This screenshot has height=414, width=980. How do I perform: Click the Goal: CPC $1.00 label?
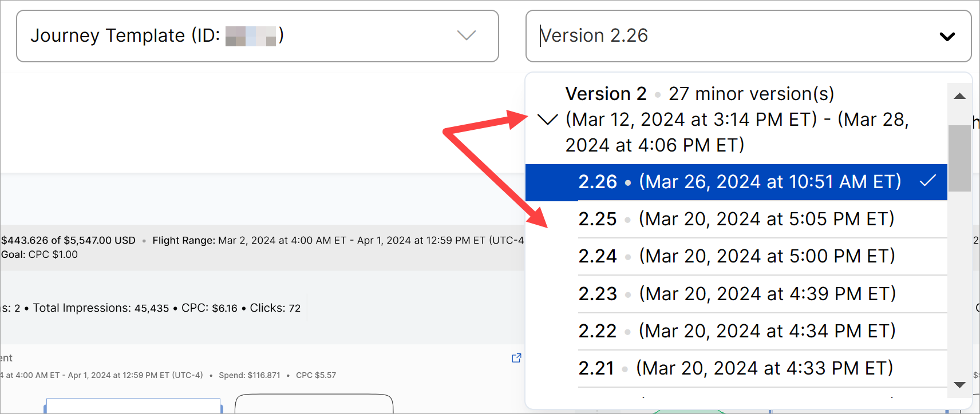pos(39,254)
